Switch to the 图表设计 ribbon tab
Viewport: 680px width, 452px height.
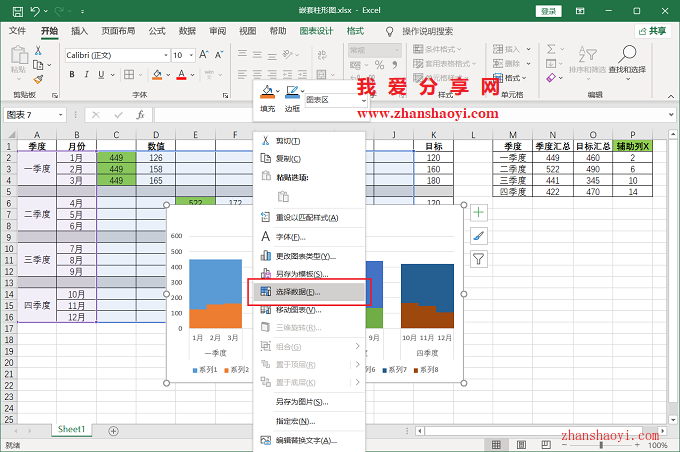tap(317, 31)
